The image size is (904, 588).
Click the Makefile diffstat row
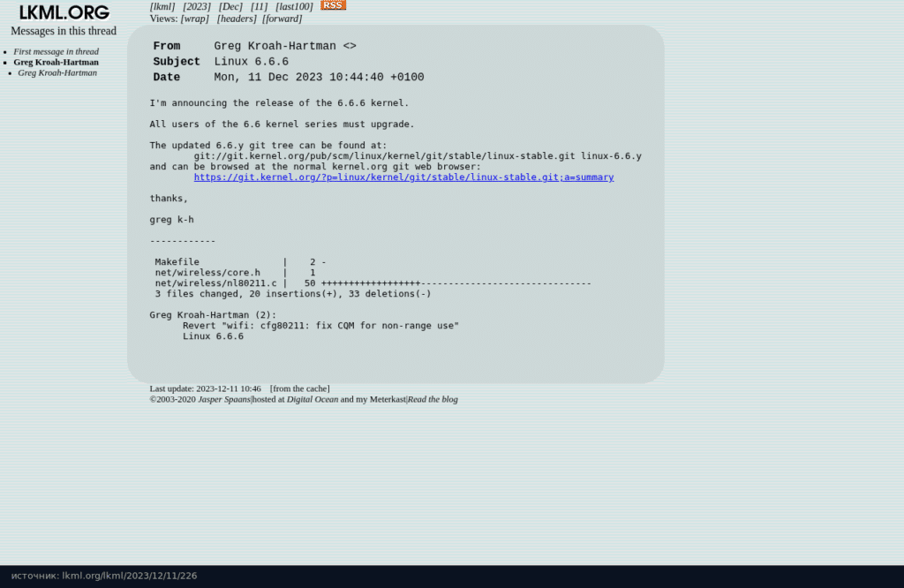click(240, 262)
